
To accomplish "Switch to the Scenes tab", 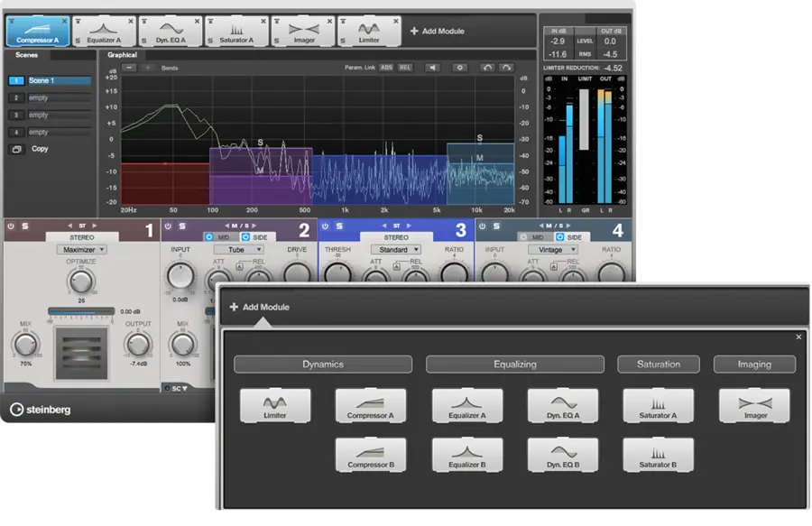I will 27,55.
